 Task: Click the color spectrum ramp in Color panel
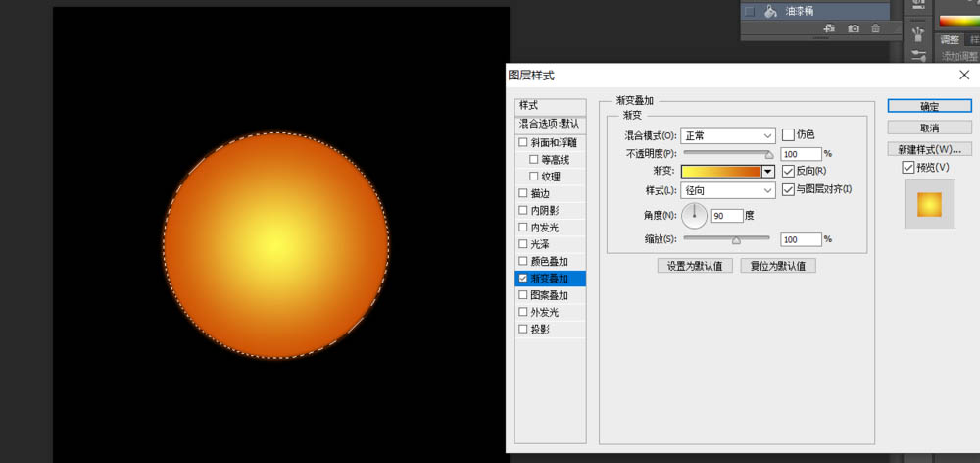959,21
